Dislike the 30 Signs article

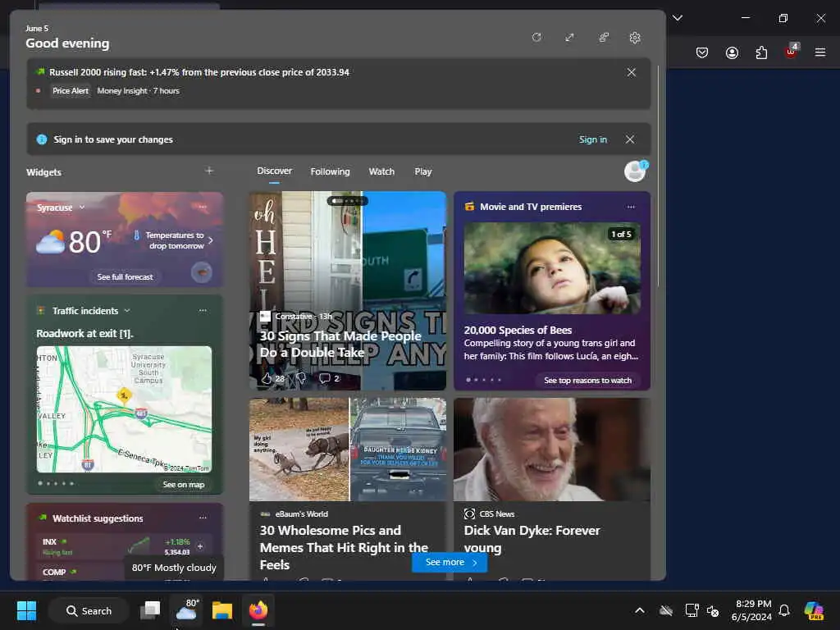(x=301, y=378)
